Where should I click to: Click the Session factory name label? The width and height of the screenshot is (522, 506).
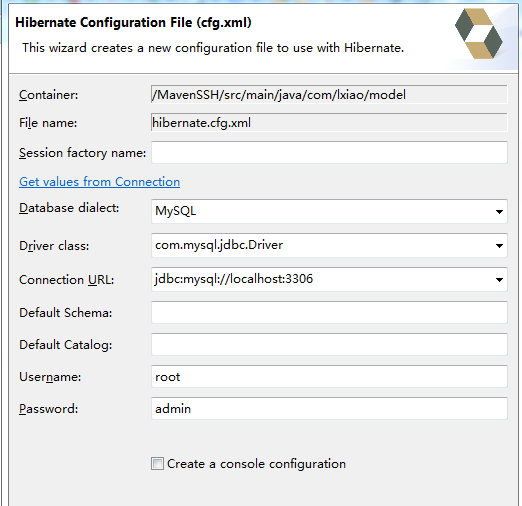pos(82,153)
